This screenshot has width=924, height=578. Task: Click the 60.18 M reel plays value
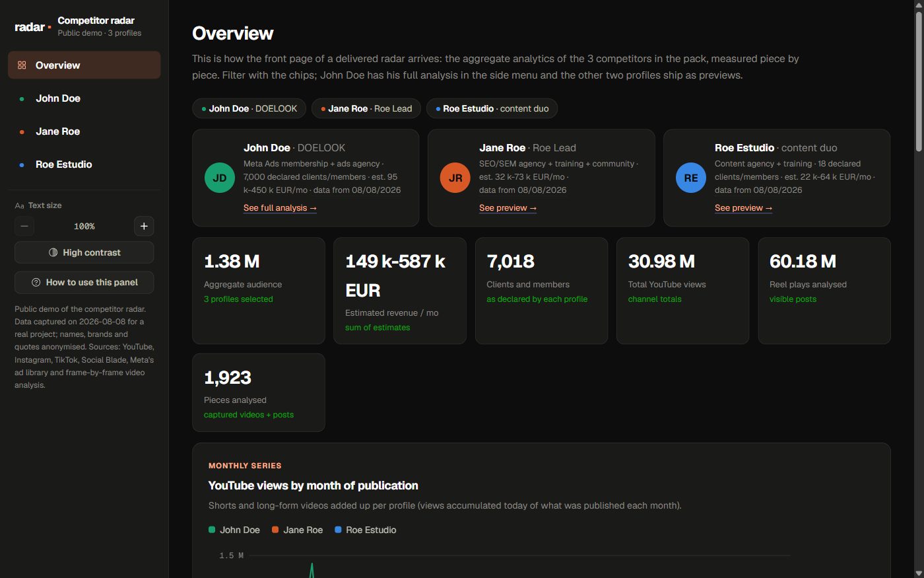coord(803,262)
